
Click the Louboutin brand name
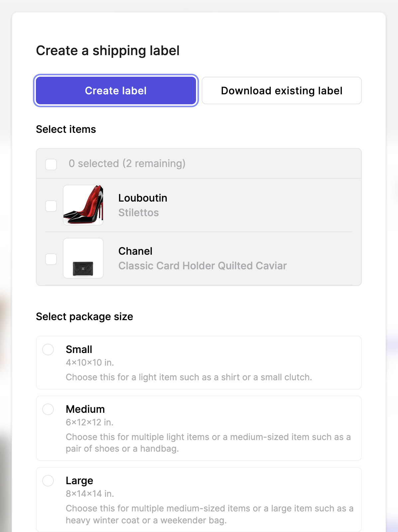click(x=143, y=198)
